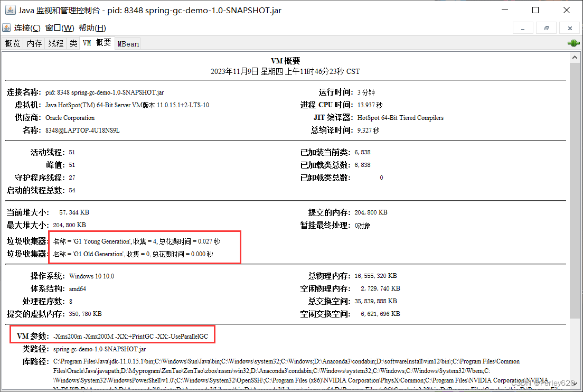Open the 连接(C) menu
The height and width of the screenshot is (392, 583).
[27, 28]
